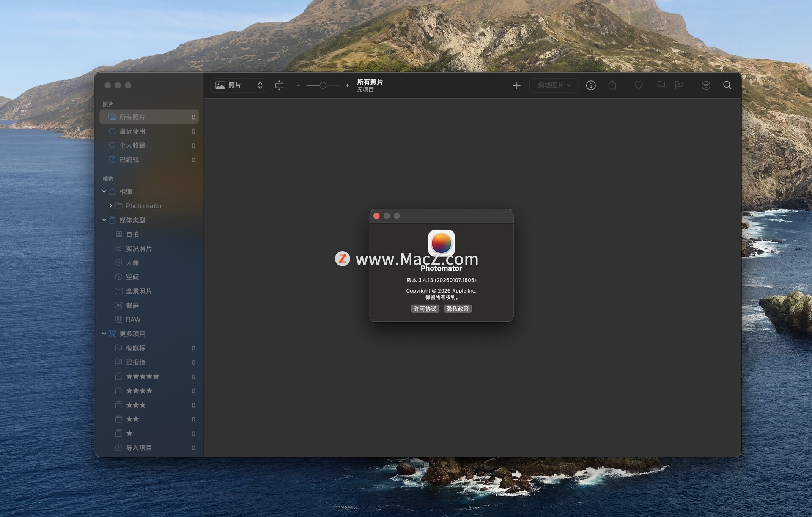Open the filter options icon
812x517 pixels.
click(x=706, y=85)
